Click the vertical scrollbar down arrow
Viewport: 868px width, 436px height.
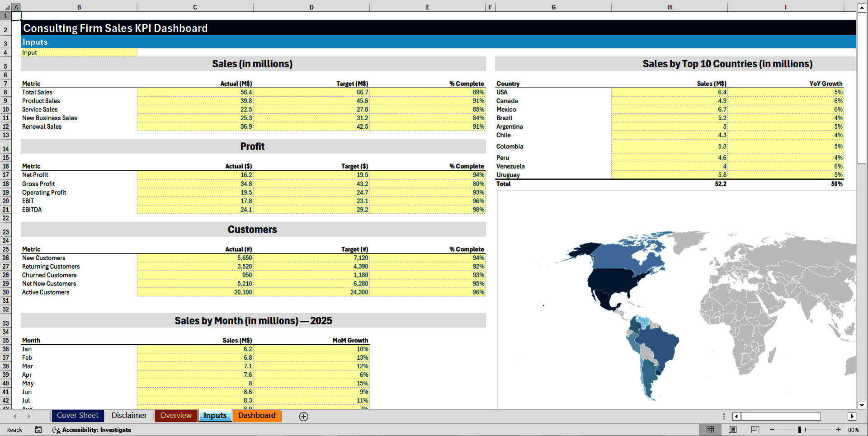click(x=862, y=405)
